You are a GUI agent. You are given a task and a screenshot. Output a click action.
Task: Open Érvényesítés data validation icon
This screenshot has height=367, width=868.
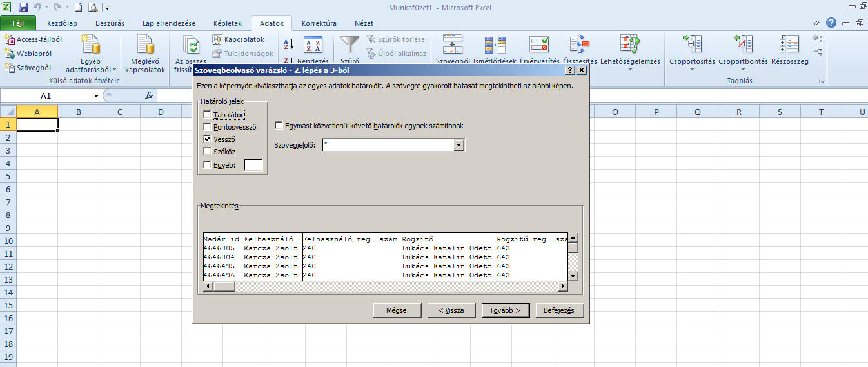tap(539, 45)
